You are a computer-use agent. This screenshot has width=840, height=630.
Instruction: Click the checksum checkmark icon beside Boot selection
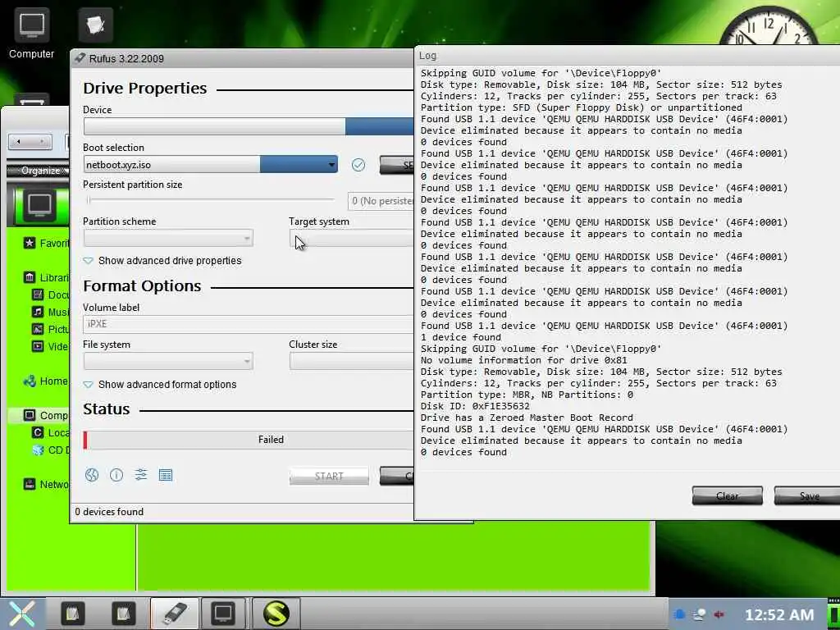[358, 165]
